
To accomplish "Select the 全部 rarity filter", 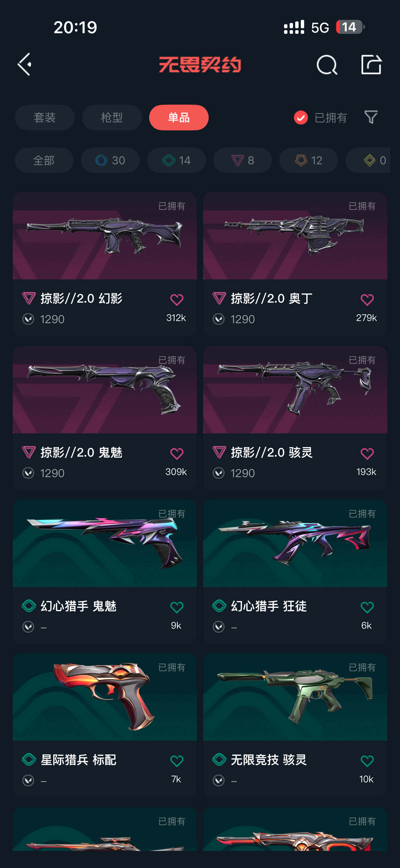I will 44,160.
